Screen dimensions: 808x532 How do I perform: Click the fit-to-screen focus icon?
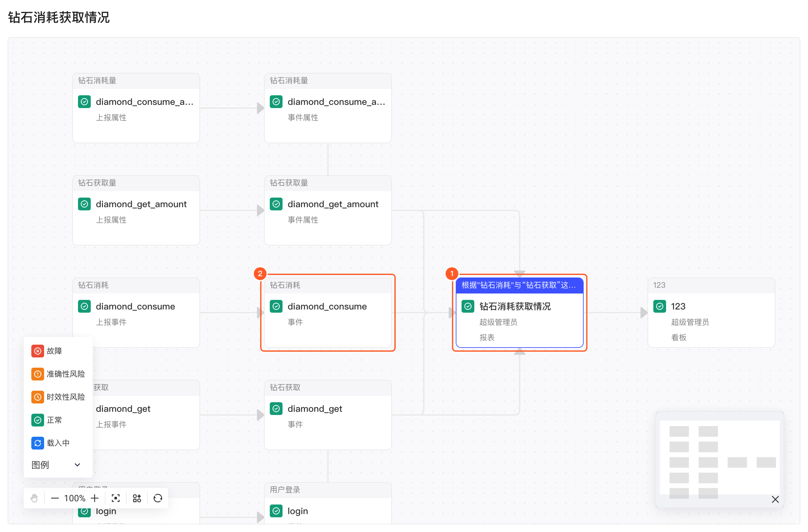[116, 498]
